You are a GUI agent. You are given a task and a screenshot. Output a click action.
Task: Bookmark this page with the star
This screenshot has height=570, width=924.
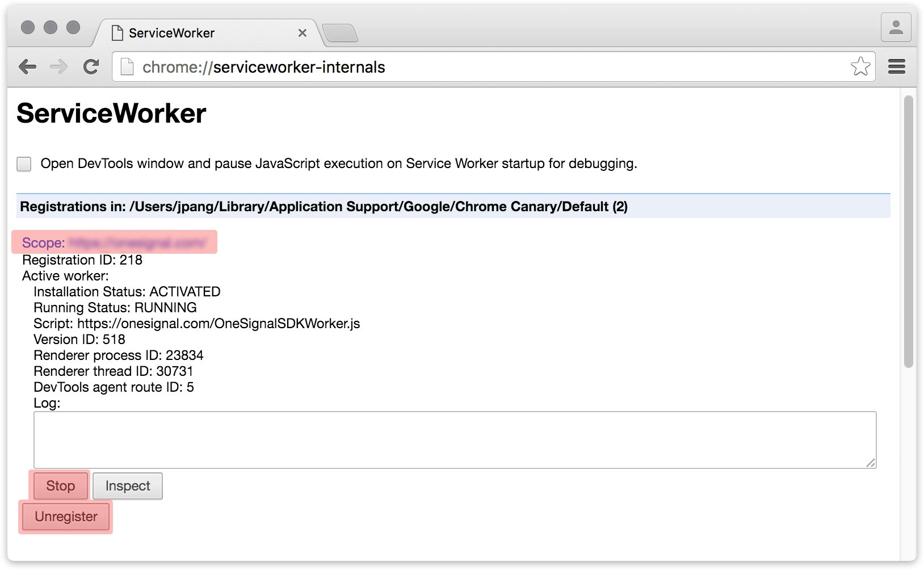click(860, 66)
